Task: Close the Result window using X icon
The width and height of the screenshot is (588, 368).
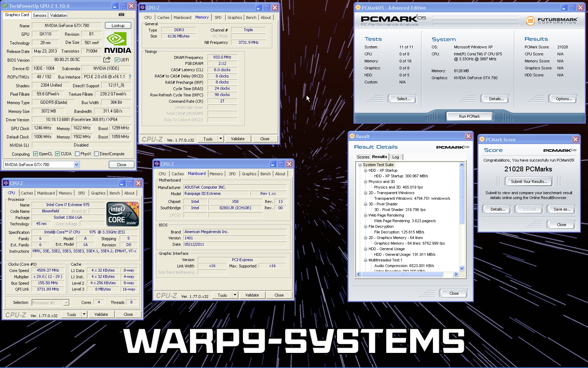Action: click(468, 136)
